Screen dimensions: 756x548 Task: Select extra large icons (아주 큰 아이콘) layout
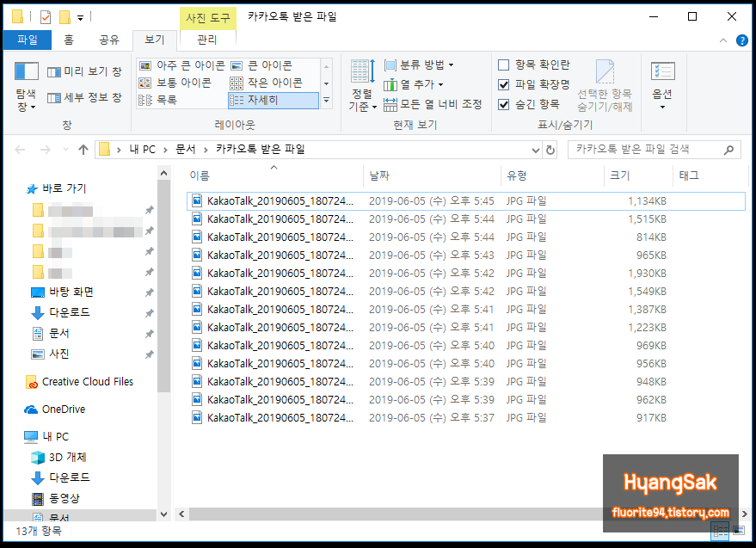click(x=181, y=65)
